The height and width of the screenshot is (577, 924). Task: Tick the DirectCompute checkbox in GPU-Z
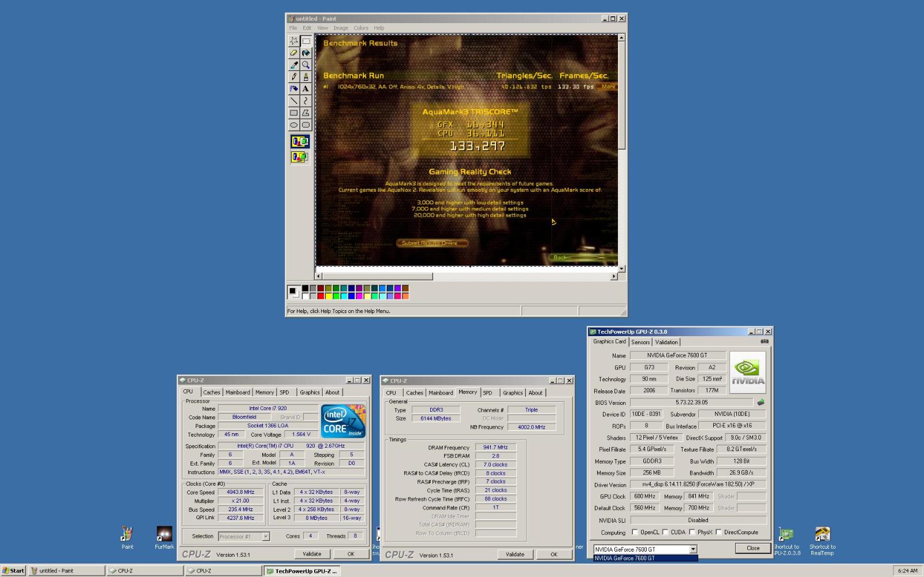point(719,532)
